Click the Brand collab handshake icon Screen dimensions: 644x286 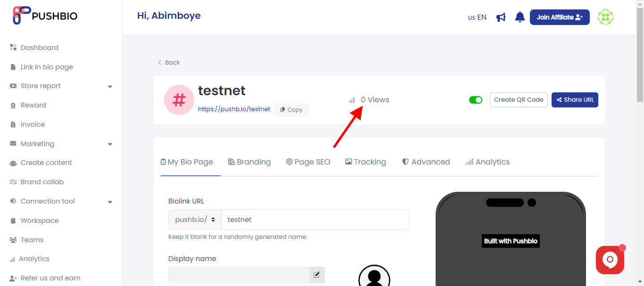coord(13,182)
